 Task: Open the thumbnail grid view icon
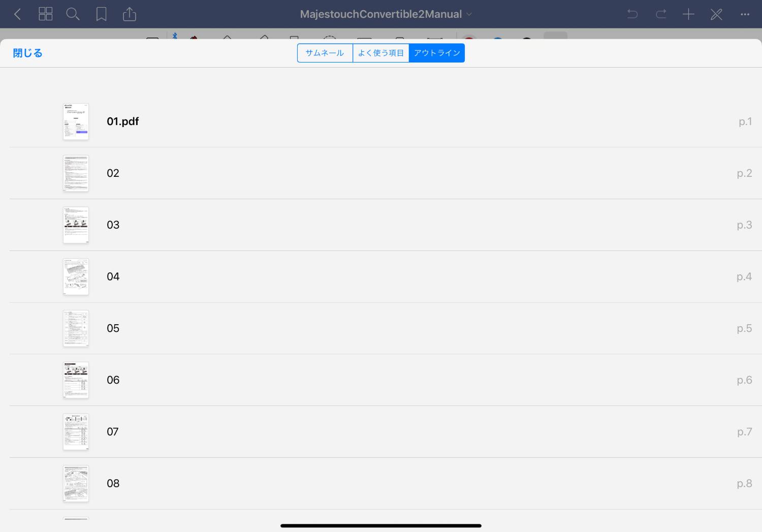46,14
